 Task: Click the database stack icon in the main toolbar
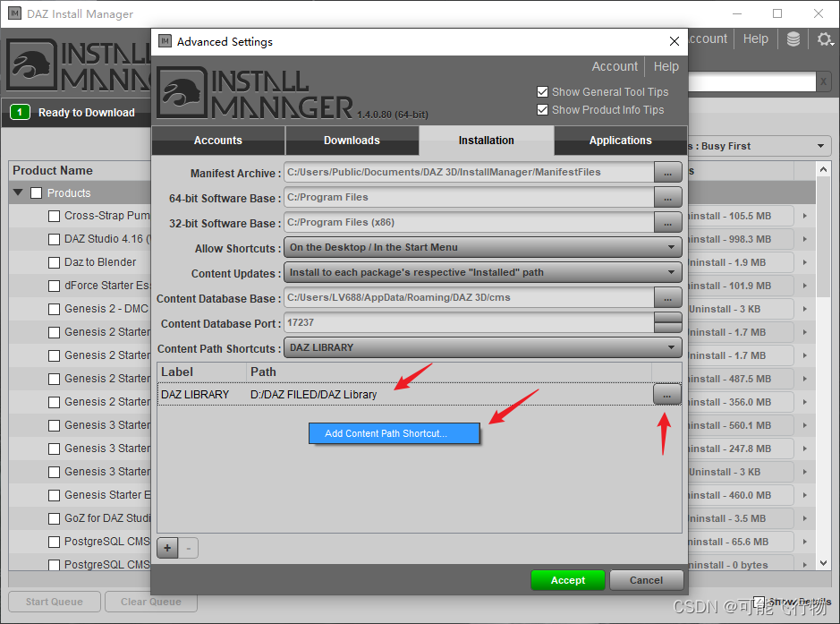coord(793,39)
